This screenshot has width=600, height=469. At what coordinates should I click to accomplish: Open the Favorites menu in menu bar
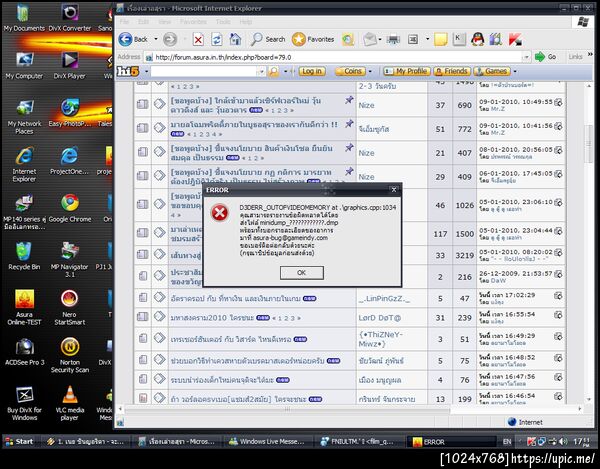click(x=193, y=22)
